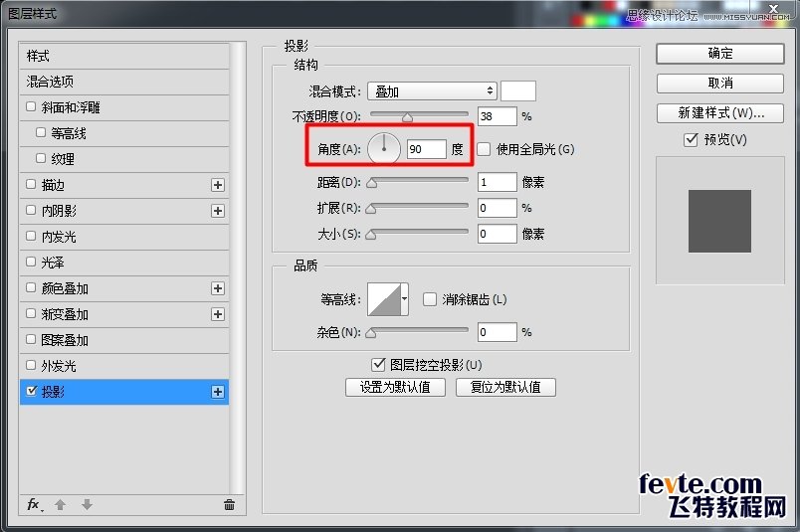Click the 确定 button
This screenshot has width=800, height=532.
719,54
